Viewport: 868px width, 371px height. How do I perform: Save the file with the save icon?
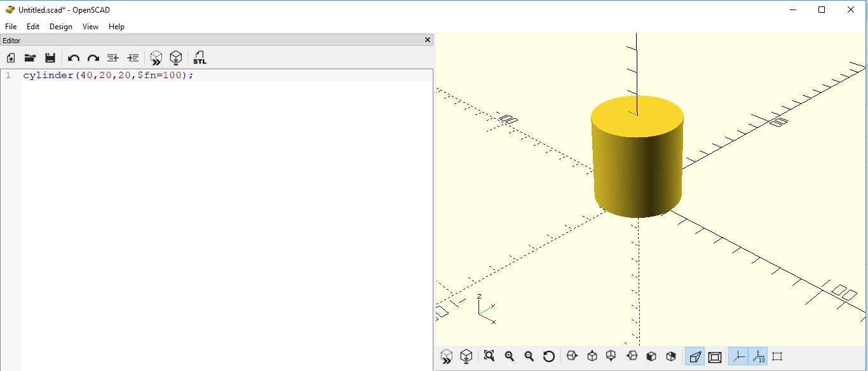(50, 57)
